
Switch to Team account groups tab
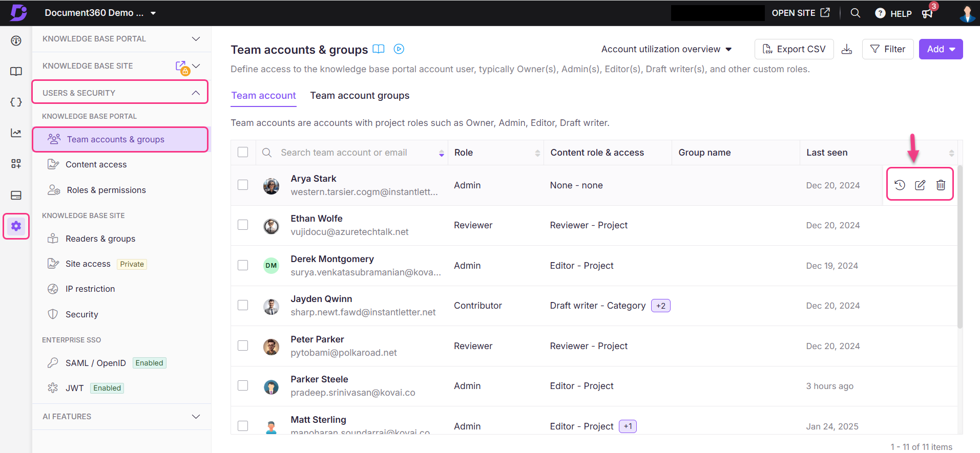pyautogui.click(x=360, y=96)
